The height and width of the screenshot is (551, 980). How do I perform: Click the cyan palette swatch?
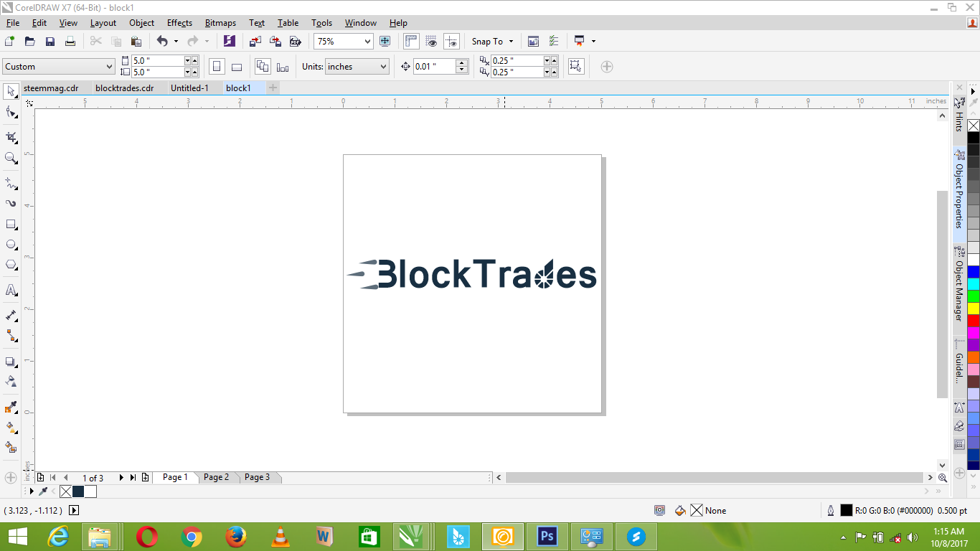click(x=974, y=284)
